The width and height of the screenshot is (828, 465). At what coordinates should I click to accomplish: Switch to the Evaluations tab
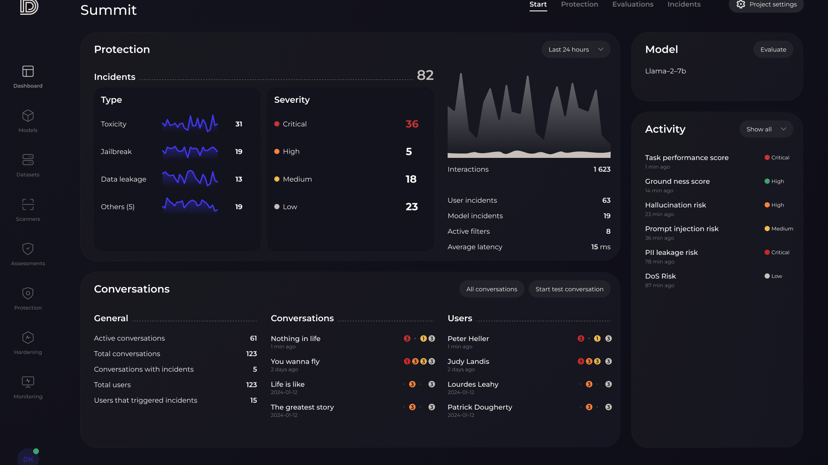633,4
